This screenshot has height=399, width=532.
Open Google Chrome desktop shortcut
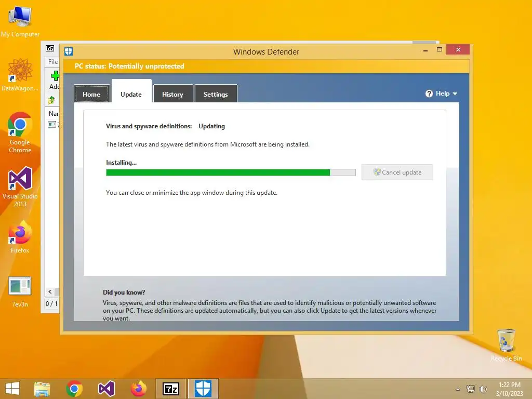pos(20,132)
